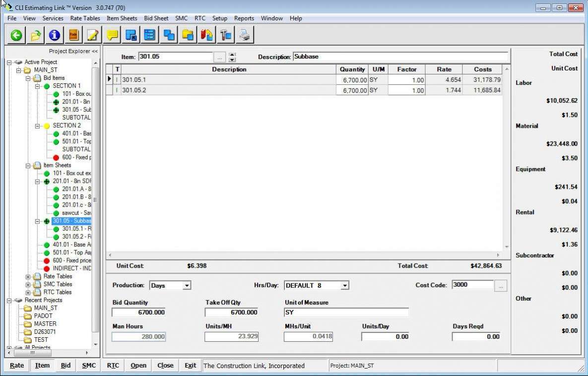The height and width of the screenshot is (376, 588).
Task: Click the Bid button in bottom bar
Action: coord(65,366)
